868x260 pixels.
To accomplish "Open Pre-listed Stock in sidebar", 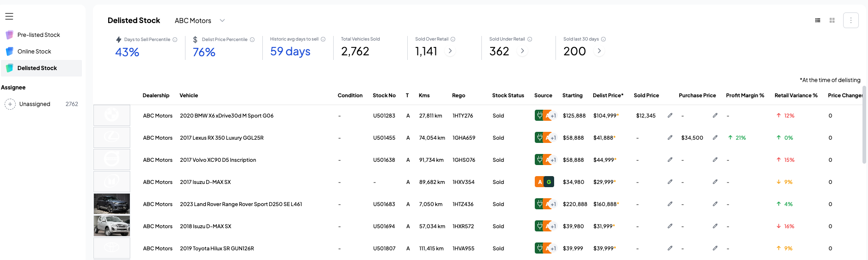I will pyautogui.click(x=39, y=35).
